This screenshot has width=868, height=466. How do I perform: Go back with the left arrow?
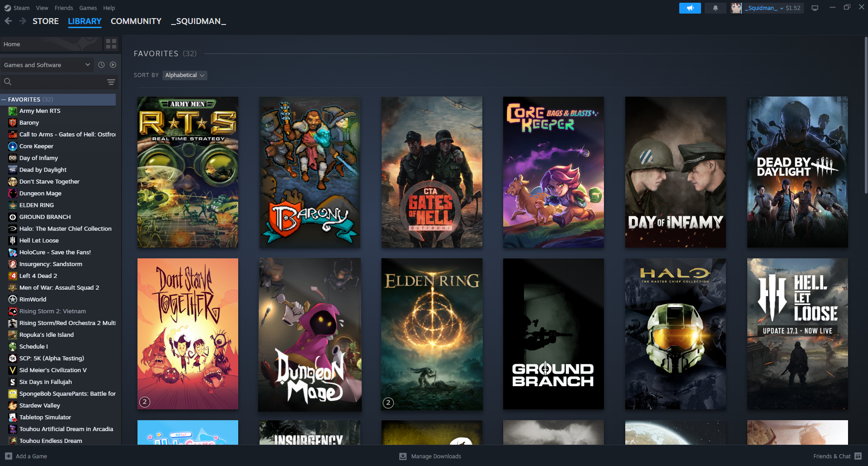click(8, 21)
